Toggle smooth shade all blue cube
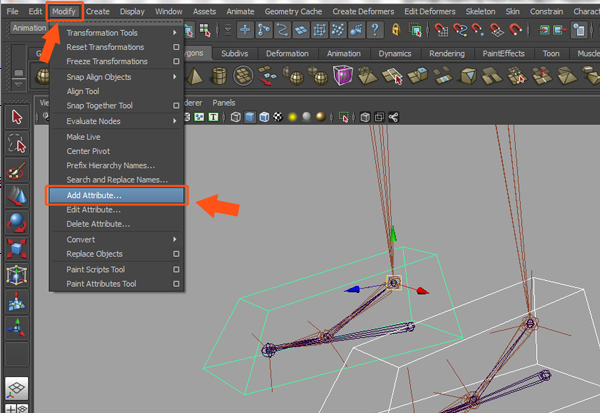The width and height of the screenshot is (600, 413). click(x=250, y=117)
